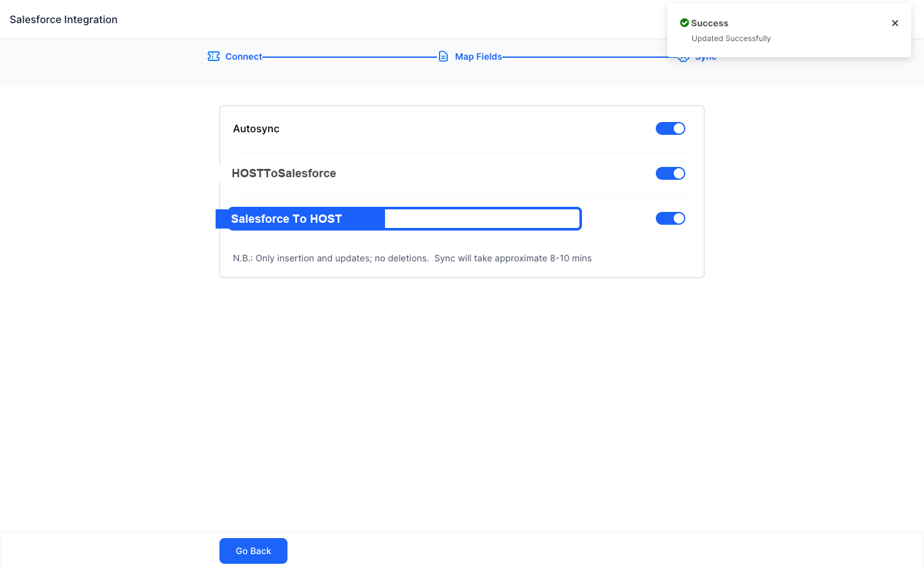Click the Map Fields document icon
Image resolution: width=924 pixels, height=567 pixels.
tap(443, 57)
